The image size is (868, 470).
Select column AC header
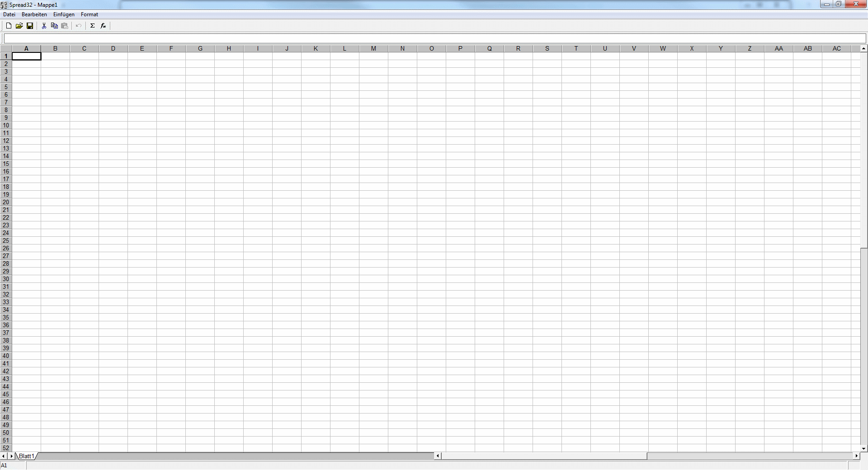click(x=836, y=48)
